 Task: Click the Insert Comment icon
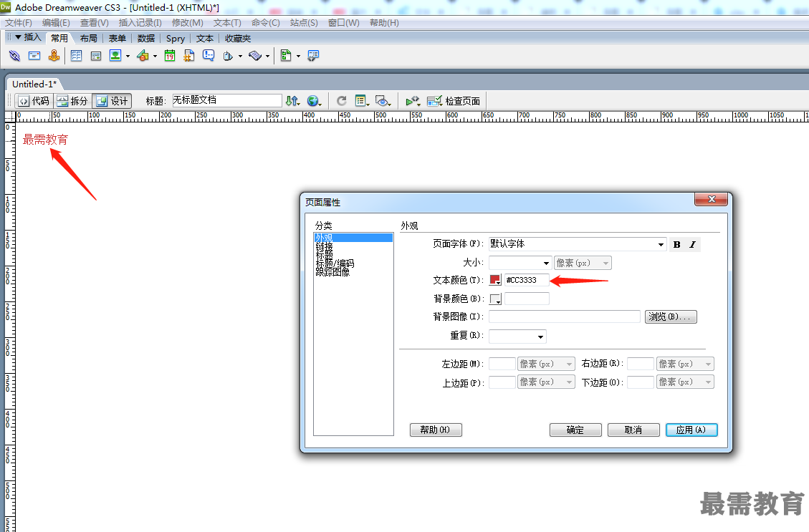[209, 56]
